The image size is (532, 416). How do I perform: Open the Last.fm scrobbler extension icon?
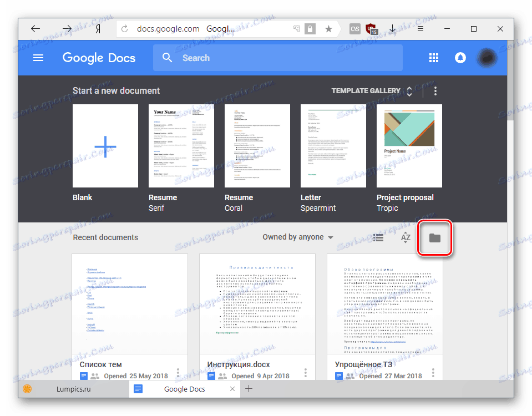(354, 29)
